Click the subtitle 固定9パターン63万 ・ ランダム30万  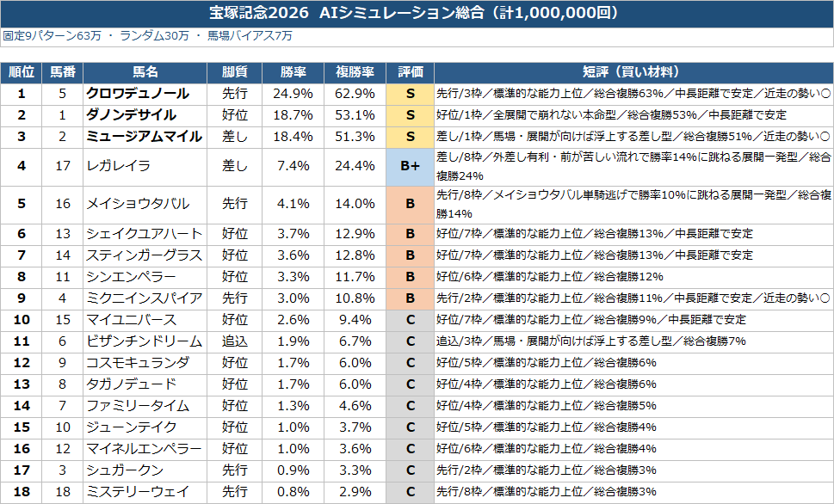(x=96, y=35)
